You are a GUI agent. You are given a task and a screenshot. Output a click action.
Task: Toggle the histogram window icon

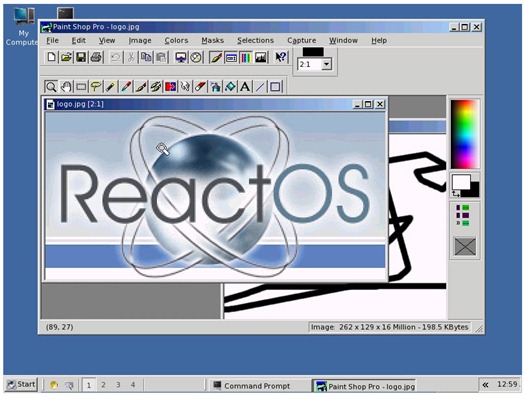tap(261, 57)
